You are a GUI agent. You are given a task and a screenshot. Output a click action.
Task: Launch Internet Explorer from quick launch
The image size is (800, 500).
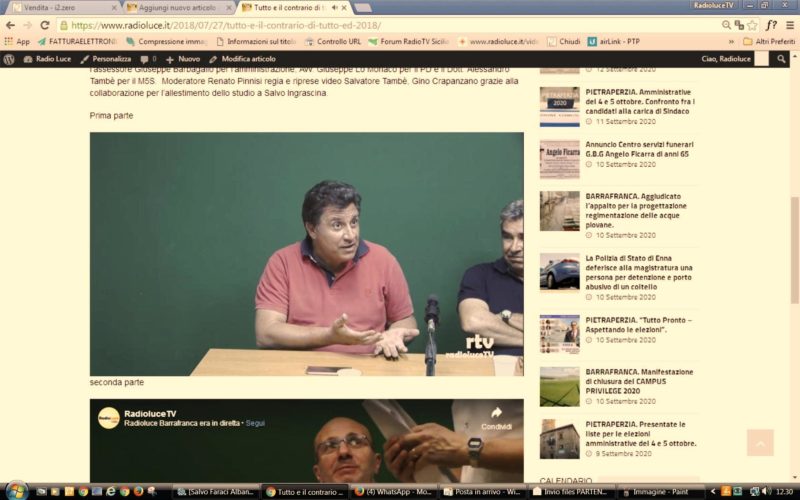[x=110, y=491]
